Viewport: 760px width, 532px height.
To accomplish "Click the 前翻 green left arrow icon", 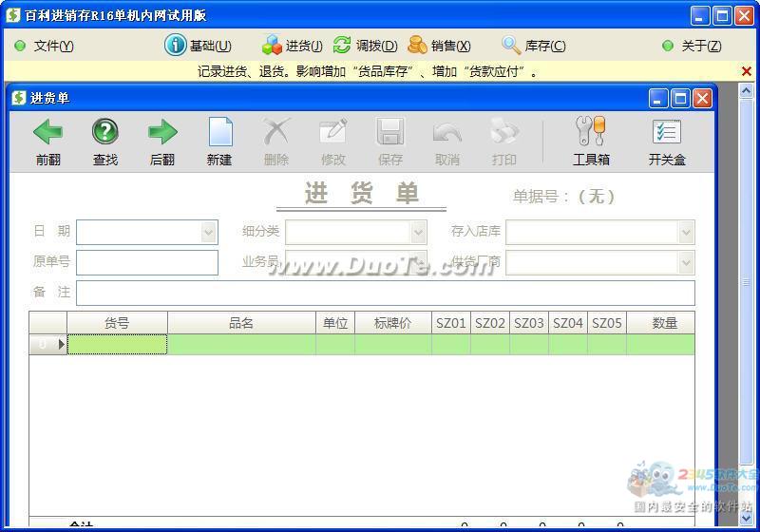I will 48,132.
